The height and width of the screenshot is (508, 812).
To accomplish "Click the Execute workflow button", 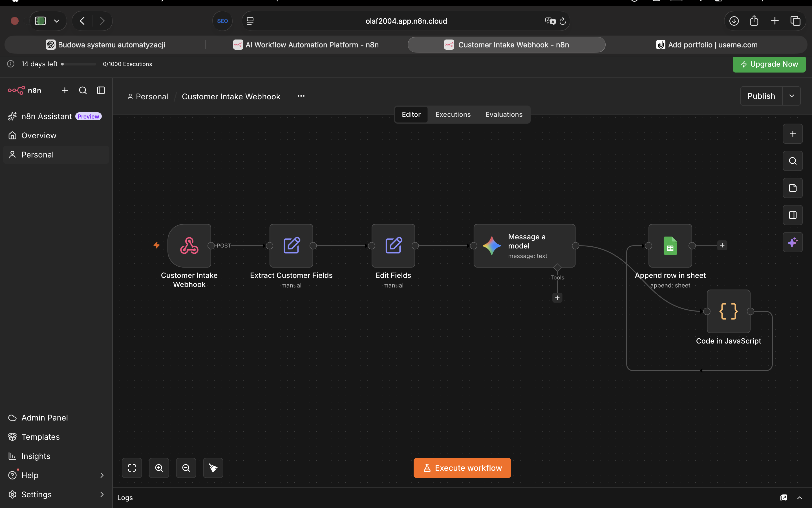I will [462, 468].
